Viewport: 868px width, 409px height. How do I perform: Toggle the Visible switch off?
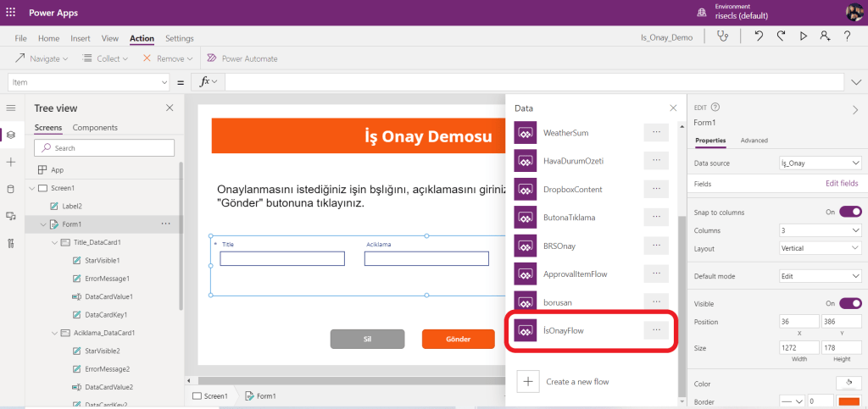pos(850,303)
